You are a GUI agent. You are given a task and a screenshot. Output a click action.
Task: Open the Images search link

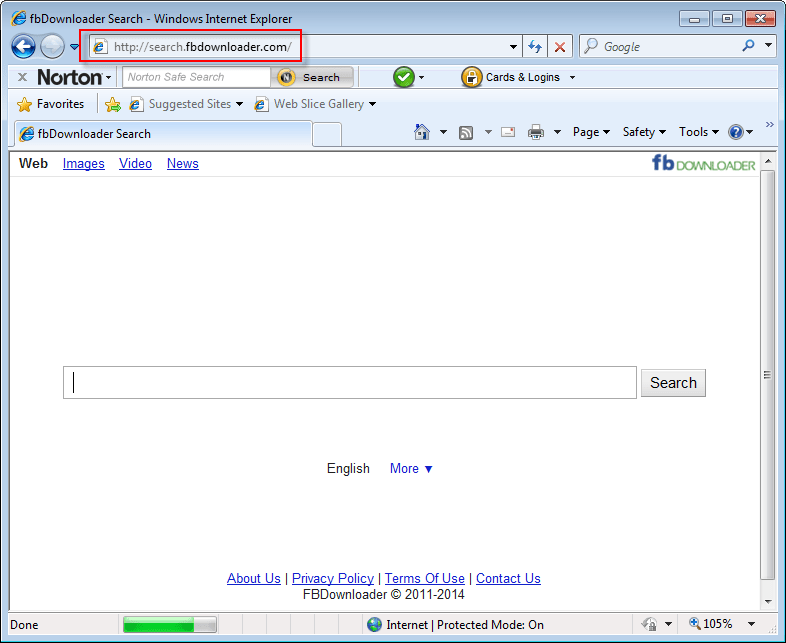click(84, 163)
